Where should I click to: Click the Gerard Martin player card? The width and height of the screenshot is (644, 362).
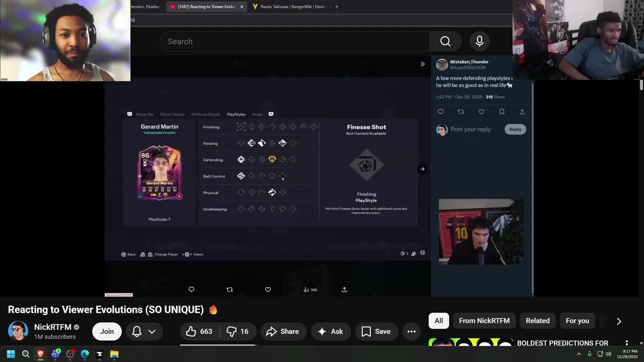pos(159,172)
